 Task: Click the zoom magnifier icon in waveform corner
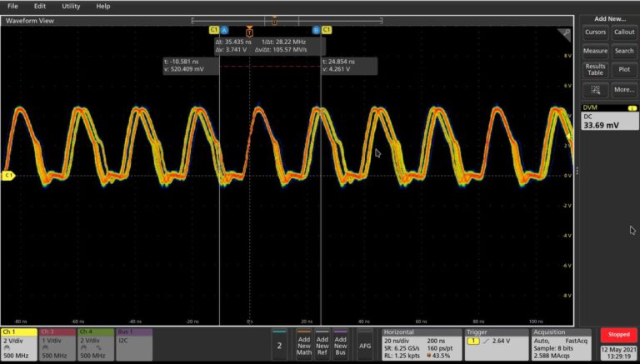(x=566, y=32)
